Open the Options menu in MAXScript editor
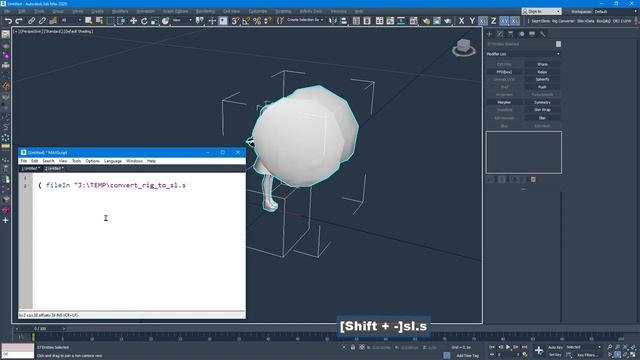 tap(93, 161)
